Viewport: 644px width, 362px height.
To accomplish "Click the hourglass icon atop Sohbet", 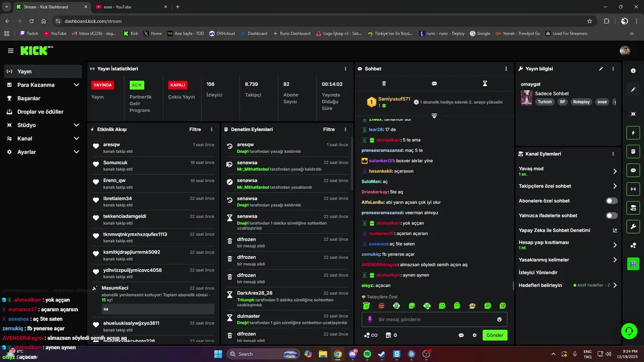I will click(485, 83).
